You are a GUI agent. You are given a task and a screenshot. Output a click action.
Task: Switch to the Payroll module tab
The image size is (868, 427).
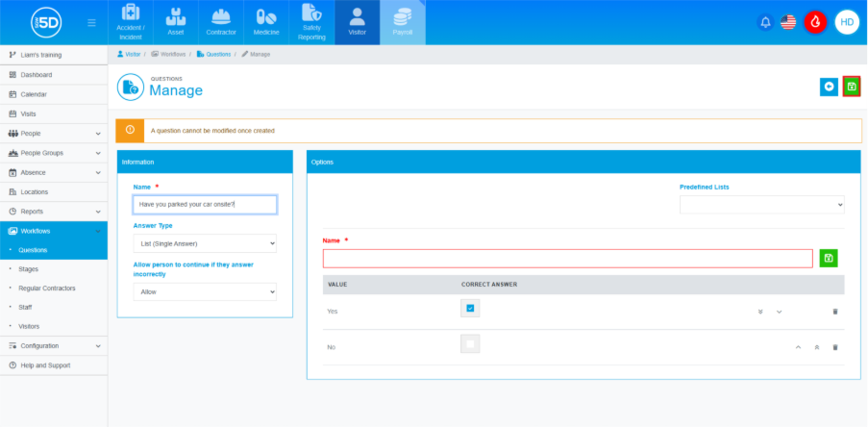pos(402,23)
